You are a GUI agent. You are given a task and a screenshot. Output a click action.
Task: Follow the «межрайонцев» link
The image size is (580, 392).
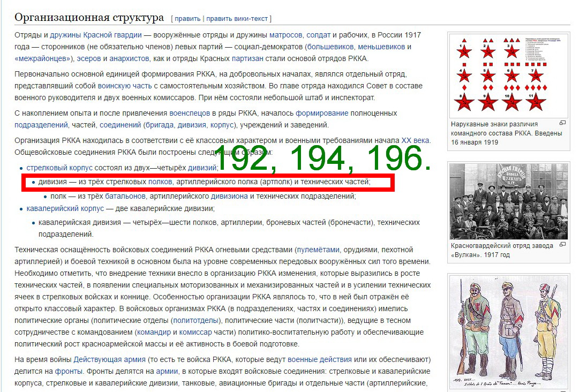click(42, 58)
